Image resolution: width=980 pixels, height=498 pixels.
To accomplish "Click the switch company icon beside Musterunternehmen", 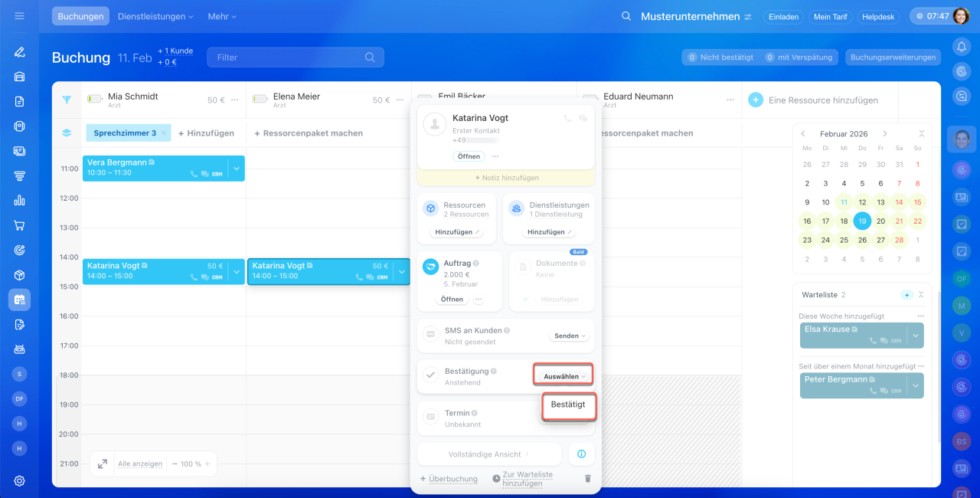I will 748,16.
